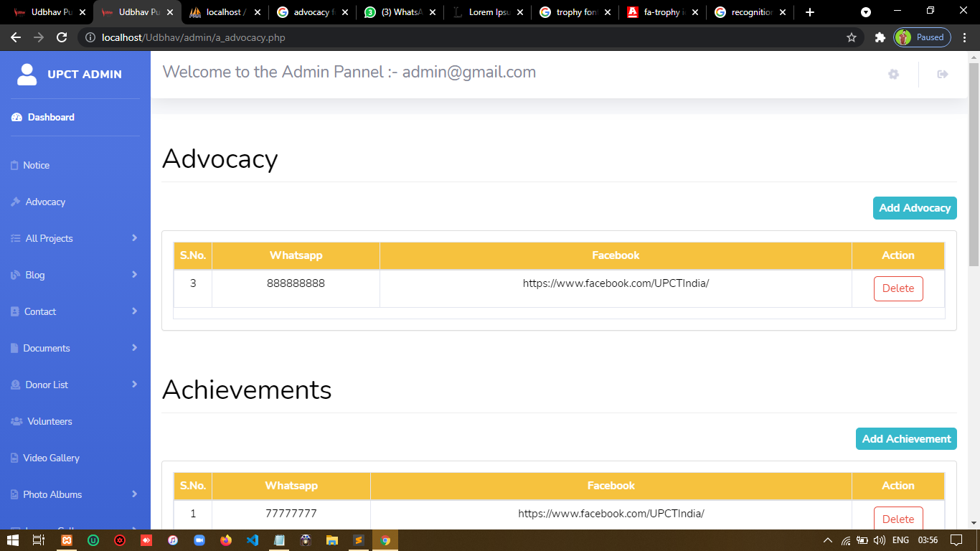Image resolution: width=980 pixels, height=551 pixels.
Task: Open the Chrome tab search dropdown arrow
Action: click(866, 12)
